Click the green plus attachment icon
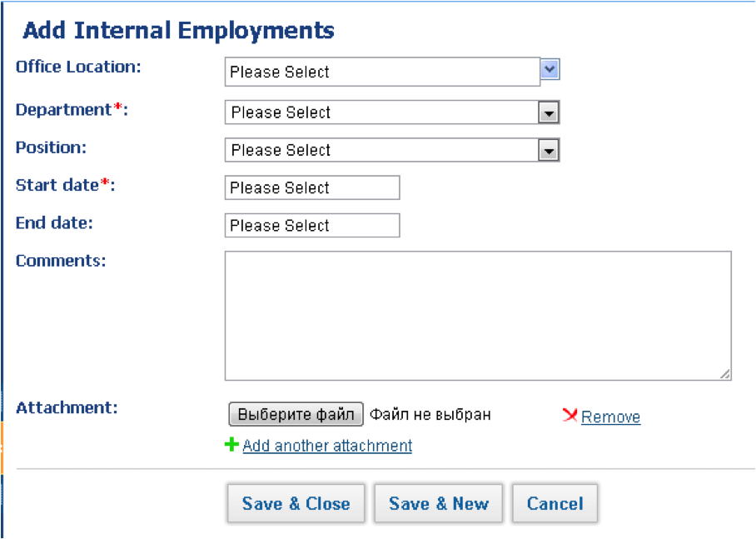756x539 pixels. click(231, 444)
